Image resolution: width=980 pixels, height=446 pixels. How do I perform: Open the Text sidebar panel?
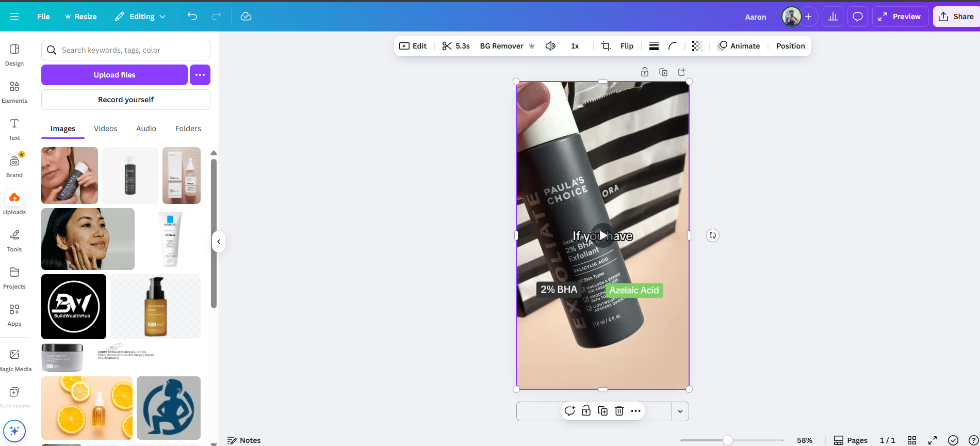coord(14,130)
